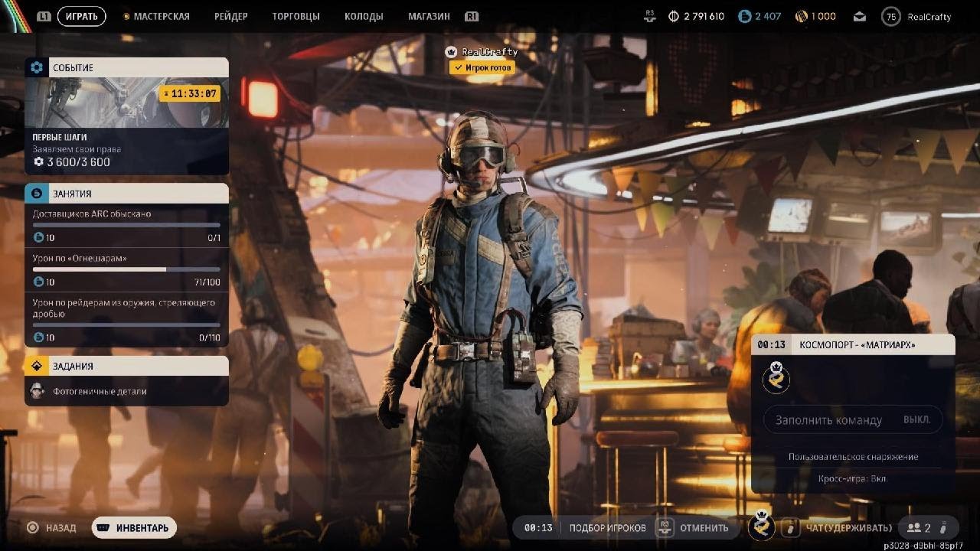
Task: Click the L1 bumper icon before ИГРАТЬ
Action: coord(44,16)
